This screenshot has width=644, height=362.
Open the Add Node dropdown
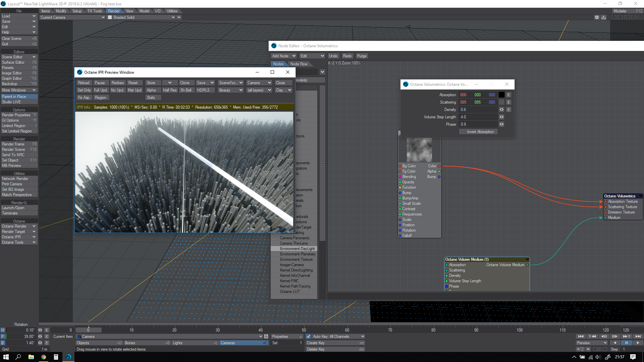[283, 56]
